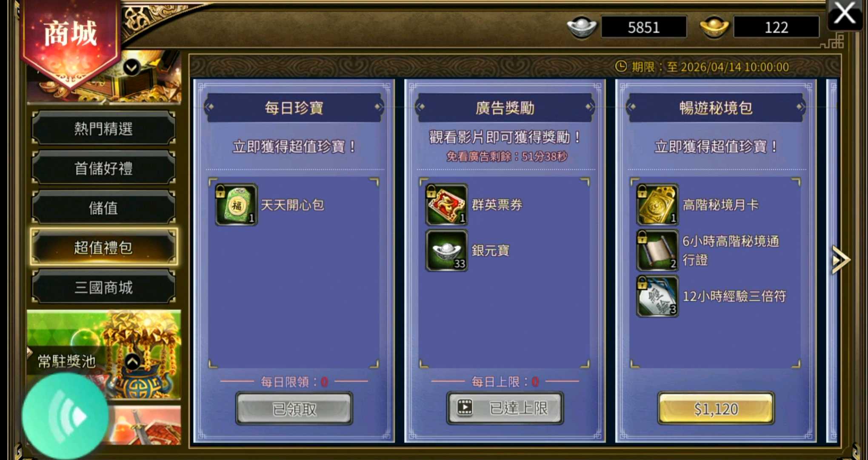Tap the gold ingot currency icon
This screenshot has width=868, height=460.
[714, 27]
